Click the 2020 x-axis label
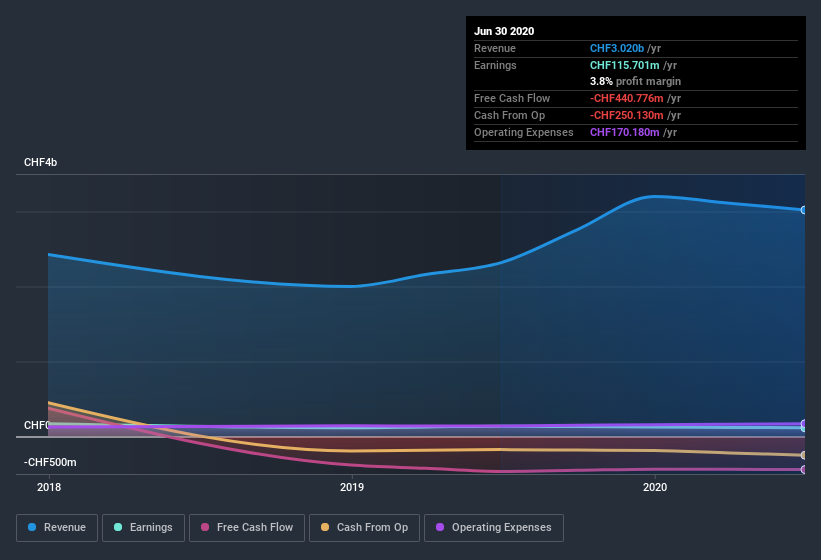Image resolution: width=821 pixels, height=560 pixels. [655, 487]
